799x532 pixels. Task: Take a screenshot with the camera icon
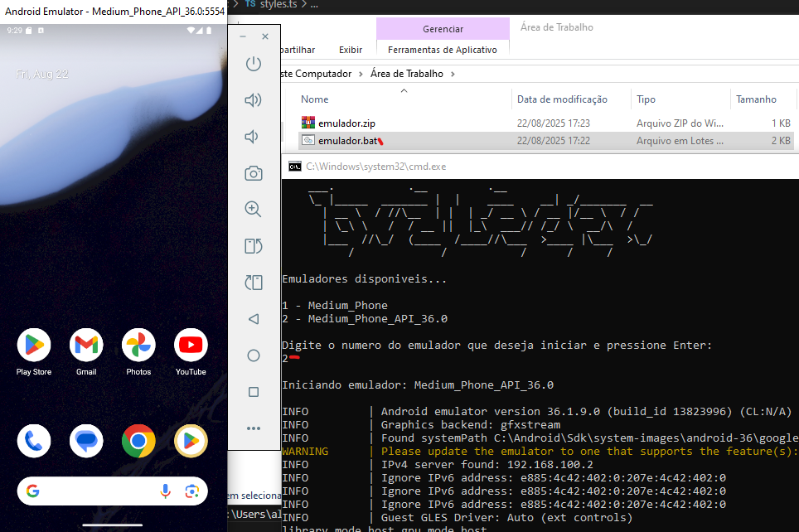[253, 173]
